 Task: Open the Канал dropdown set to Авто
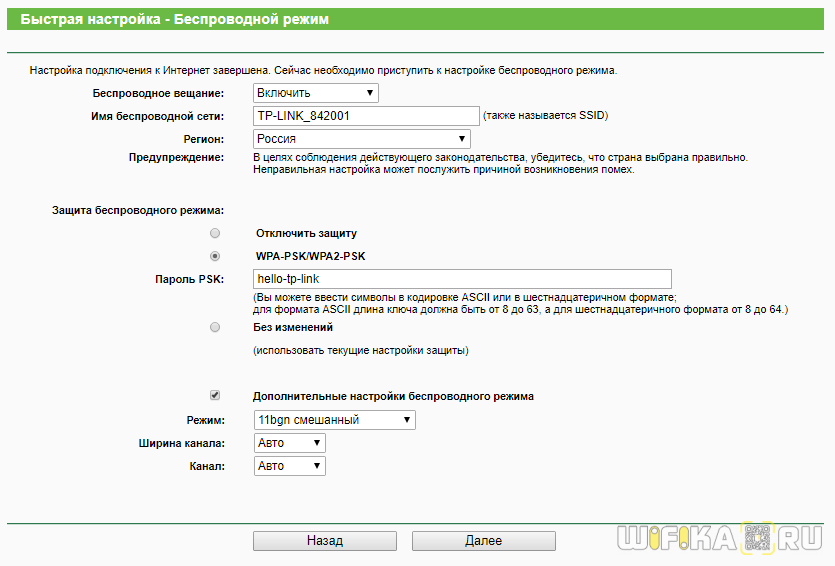pyautogui.click(x=289, y=466)
